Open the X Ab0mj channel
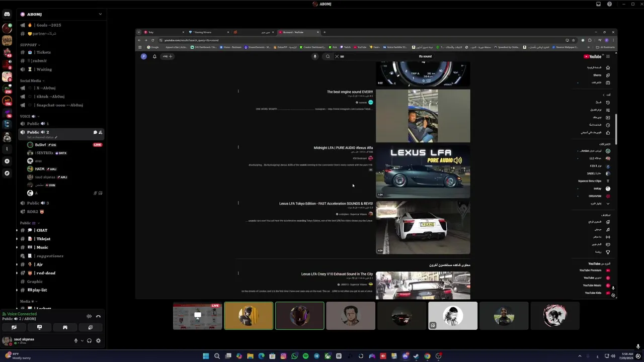This screenshot has height=362, width=644. 60,88
